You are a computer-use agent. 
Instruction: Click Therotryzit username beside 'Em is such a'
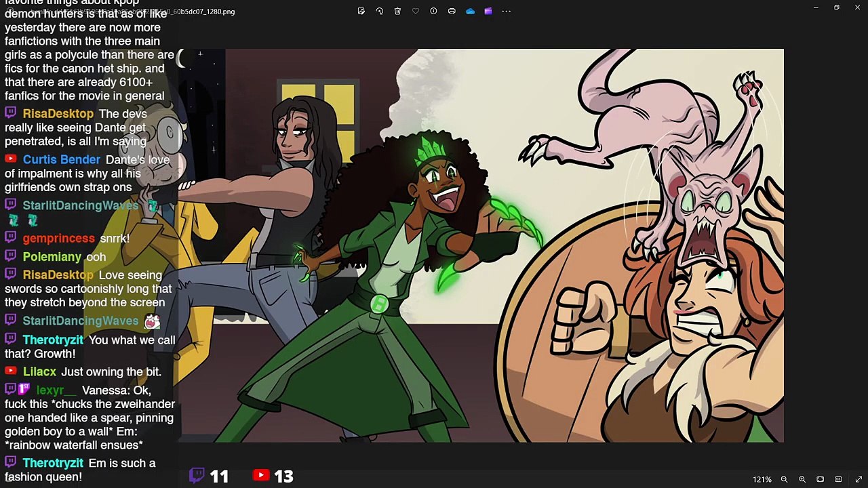point(53,463)
